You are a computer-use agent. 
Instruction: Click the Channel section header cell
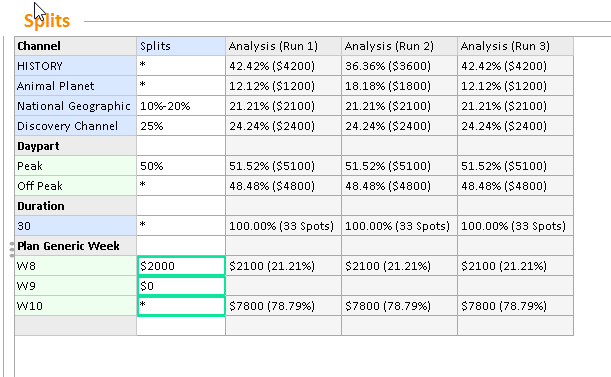click(x=76, y=46)
